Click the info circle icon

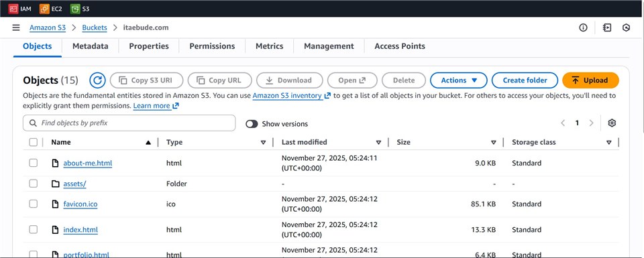point(583,28)
